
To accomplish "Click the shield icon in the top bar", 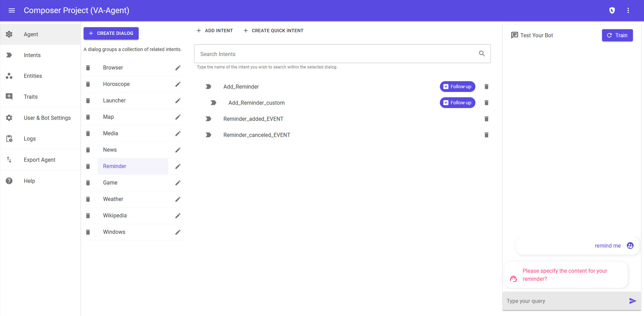I will (612, 10).
